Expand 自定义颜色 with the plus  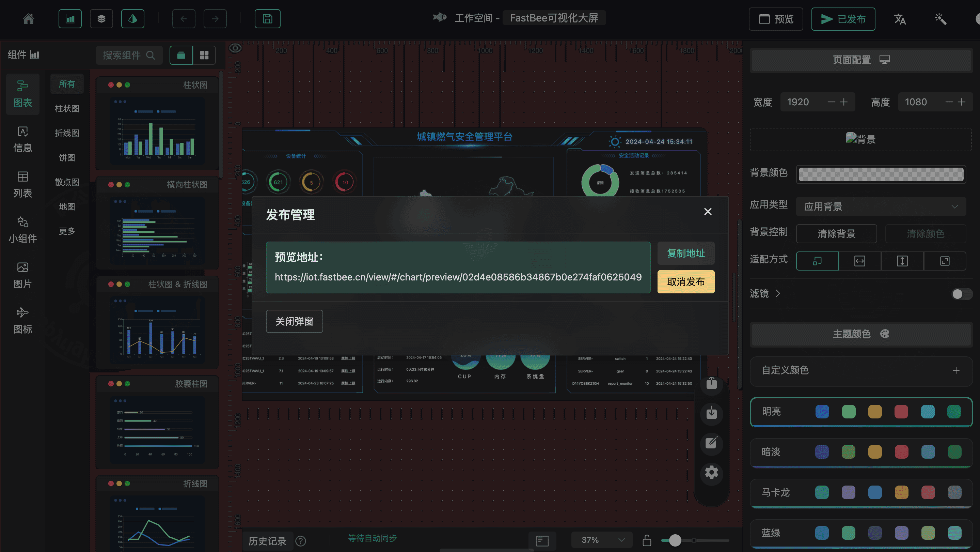[956, 370]
